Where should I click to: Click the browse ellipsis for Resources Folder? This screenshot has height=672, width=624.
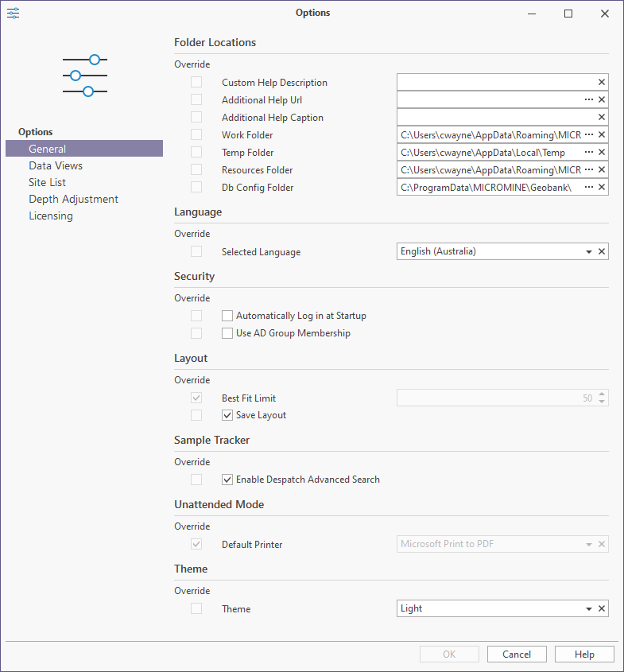tap(589, 169)
